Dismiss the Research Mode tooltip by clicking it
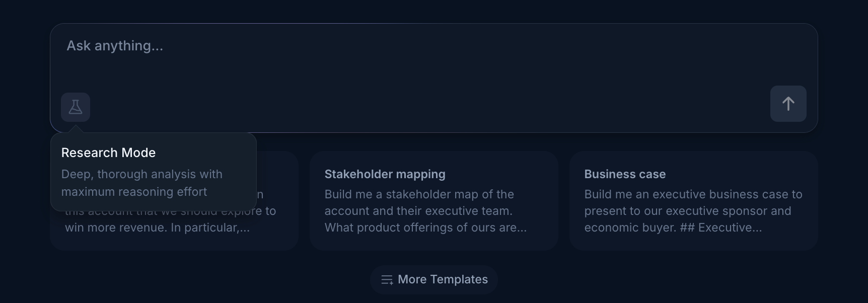The width and height of the screenshot is (868, 303). pyautogui.click(x=153, y=171)
